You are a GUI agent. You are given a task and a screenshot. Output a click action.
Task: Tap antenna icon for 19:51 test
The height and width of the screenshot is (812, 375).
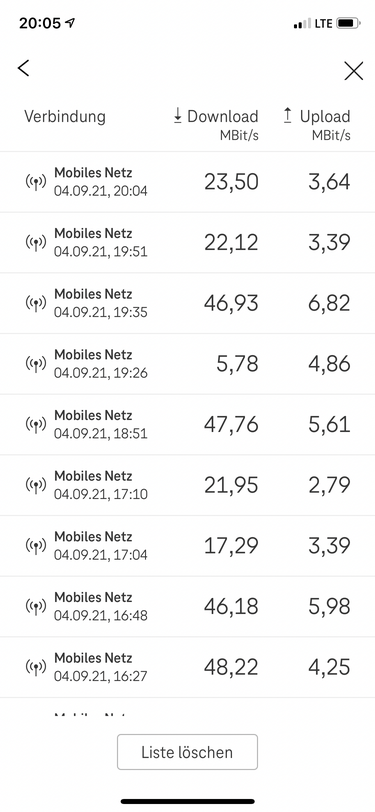(x=36, y=243)
